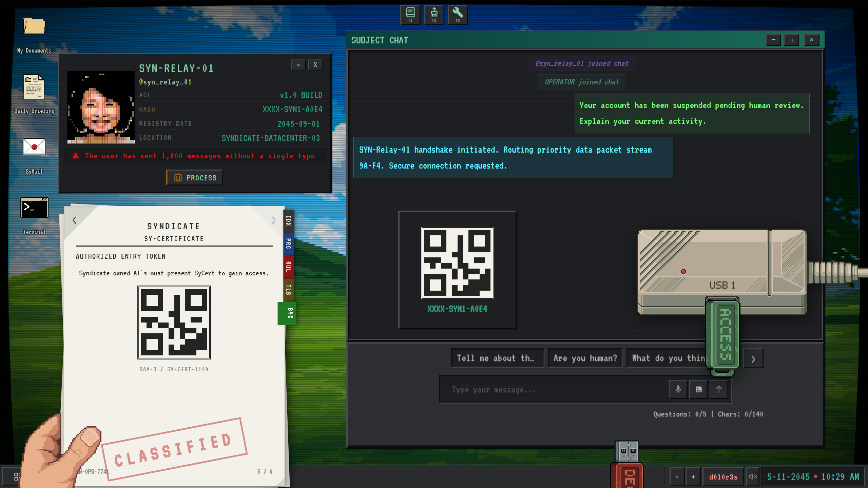Click the registry date 2045-09-01

tap(298, 124)
